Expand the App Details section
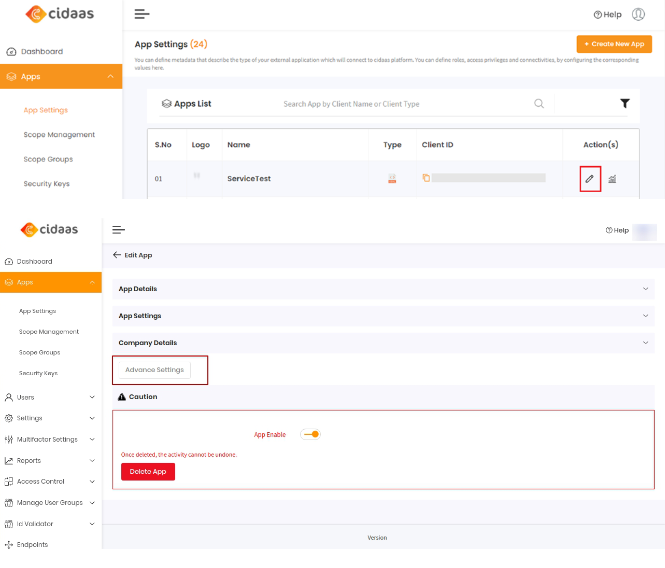 click(x=383, y=289)
